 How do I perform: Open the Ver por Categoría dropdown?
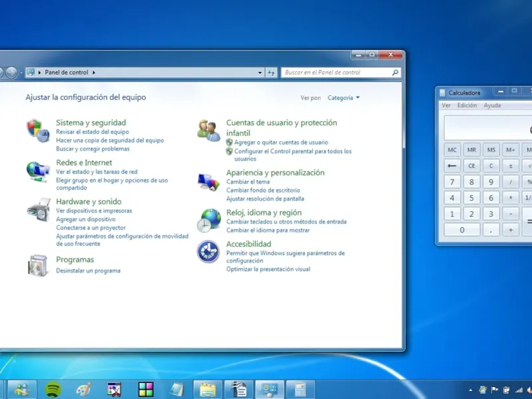click(343, 98)
